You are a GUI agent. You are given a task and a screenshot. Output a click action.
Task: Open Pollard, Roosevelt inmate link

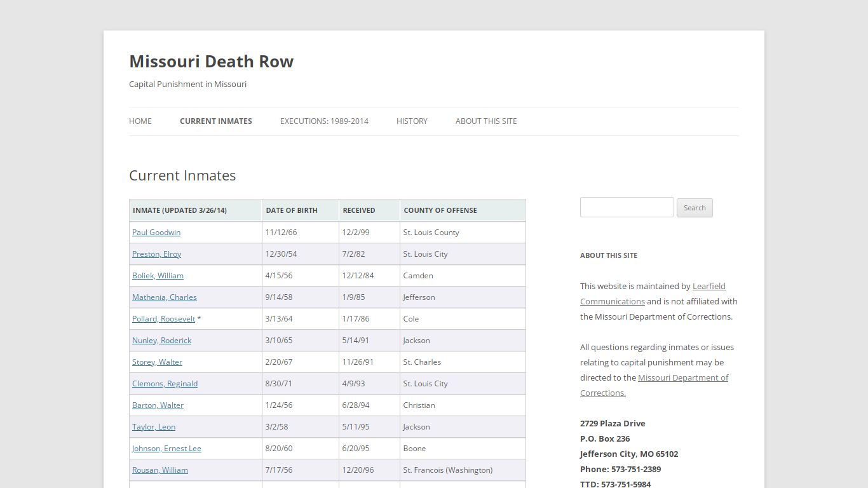(163, 319)
